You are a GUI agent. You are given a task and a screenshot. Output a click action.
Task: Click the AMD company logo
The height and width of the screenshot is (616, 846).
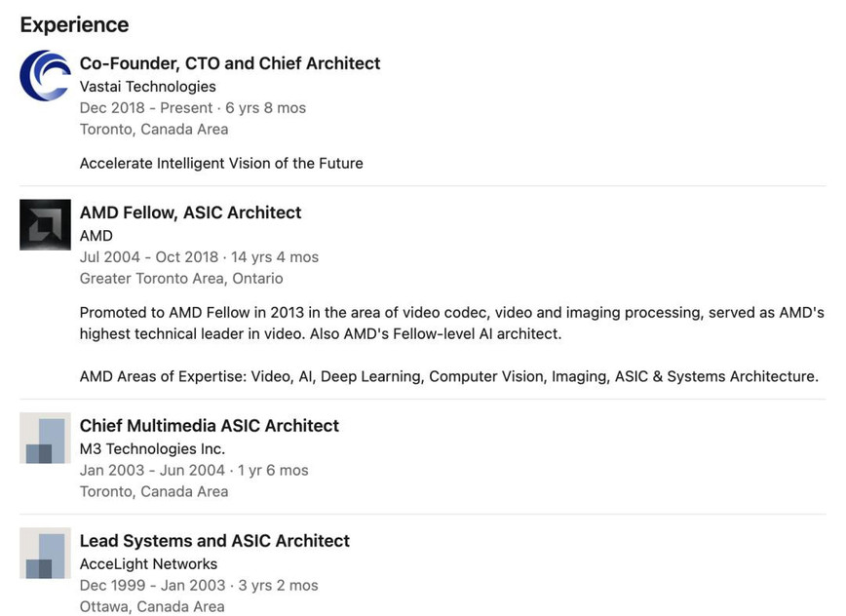coord(45,225)
